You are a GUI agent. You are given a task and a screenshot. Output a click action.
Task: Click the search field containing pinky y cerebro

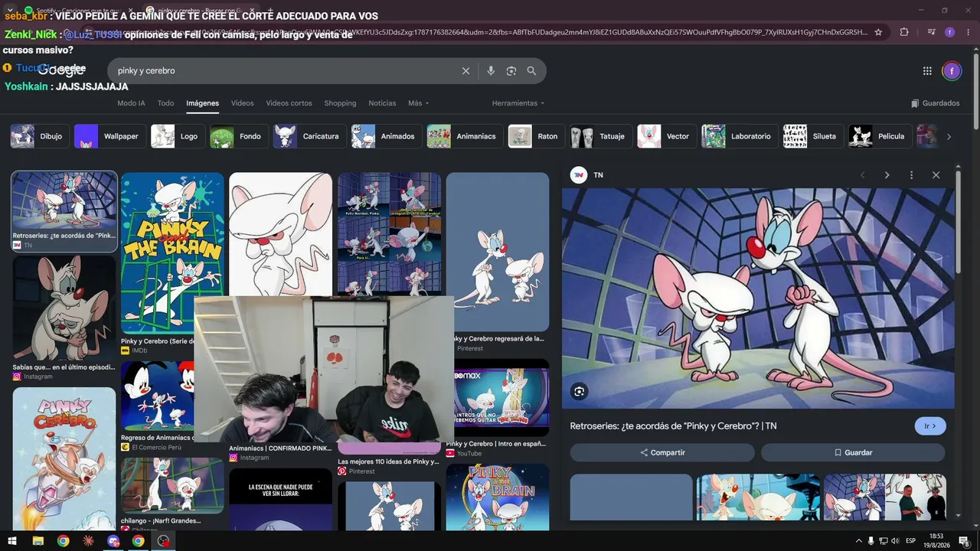(283, 70)
